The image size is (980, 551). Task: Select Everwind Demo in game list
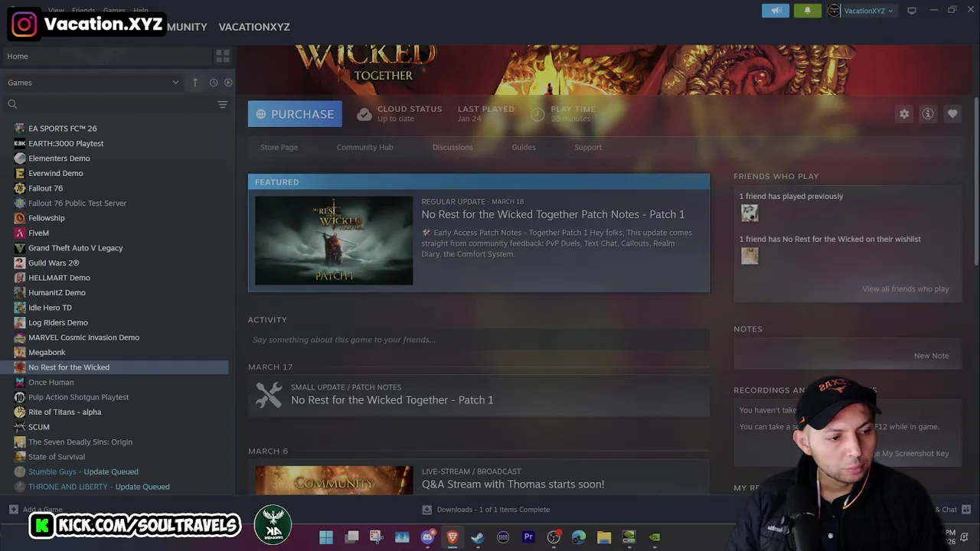click(55, 173)
